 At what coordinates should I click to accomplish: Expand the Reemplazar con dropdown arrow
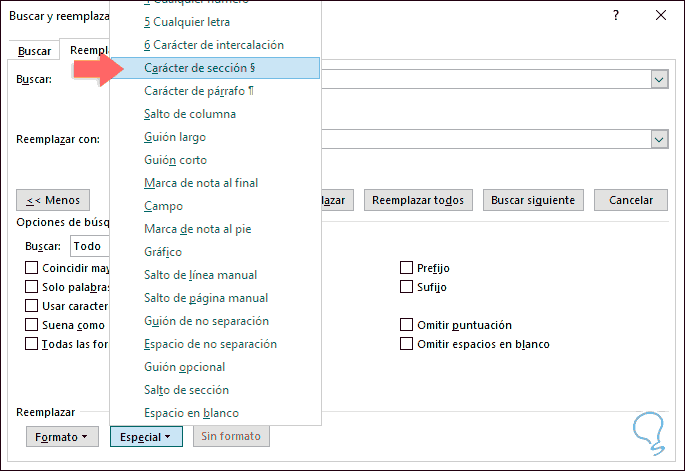658,140
